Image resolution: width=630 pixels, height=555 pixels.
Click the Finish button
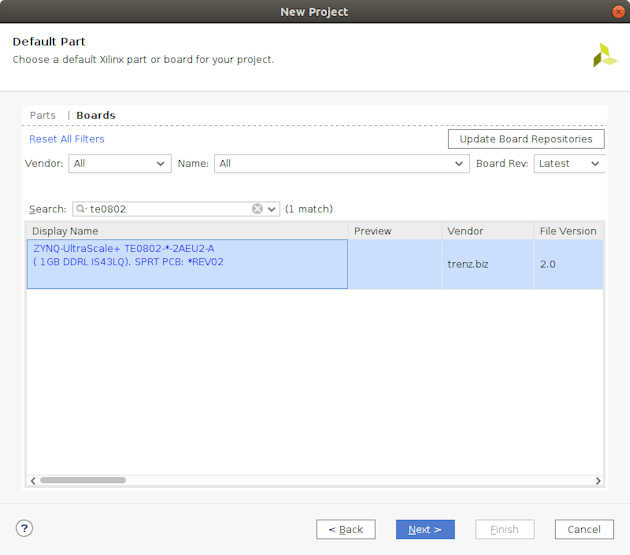(x=505, y=529)
